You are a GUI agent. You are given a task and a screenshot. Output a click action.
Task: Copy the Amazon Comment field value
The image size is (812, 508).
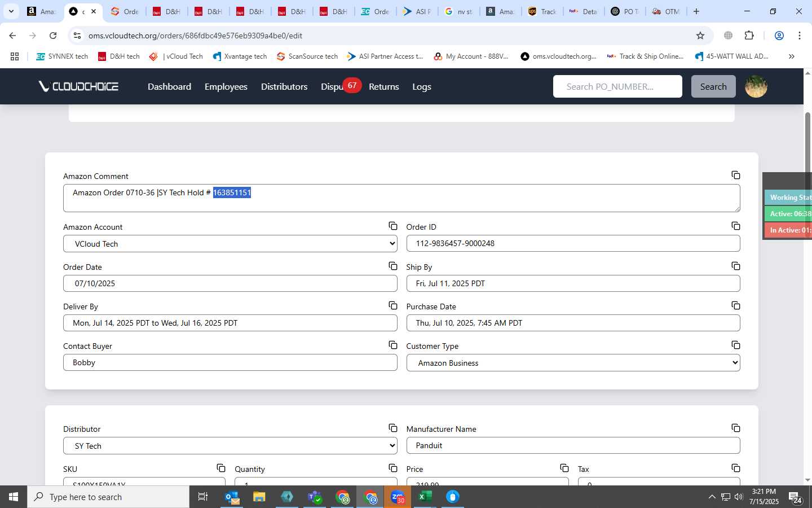736,175
